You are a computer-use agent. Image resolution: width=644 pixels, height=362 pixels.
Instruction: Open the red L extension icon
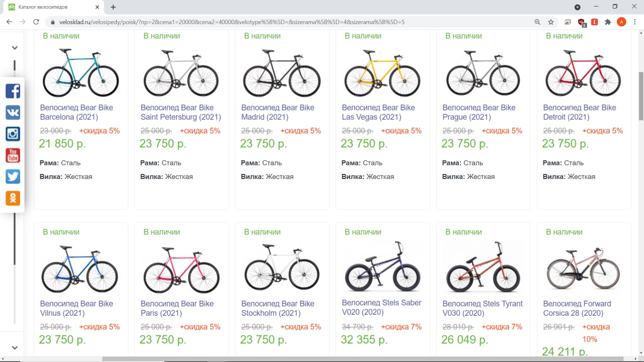[594, 22]
